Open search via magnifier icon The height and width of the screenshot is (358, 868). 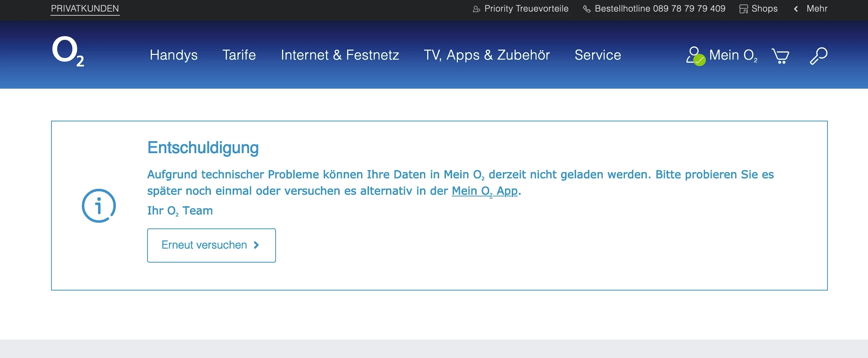818,56
